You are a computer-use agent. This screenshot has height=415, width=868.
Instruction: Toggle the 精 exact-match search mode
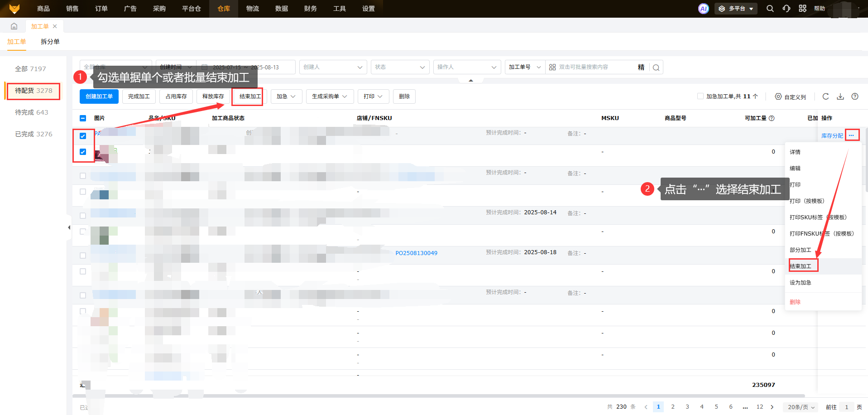[641, 67]
